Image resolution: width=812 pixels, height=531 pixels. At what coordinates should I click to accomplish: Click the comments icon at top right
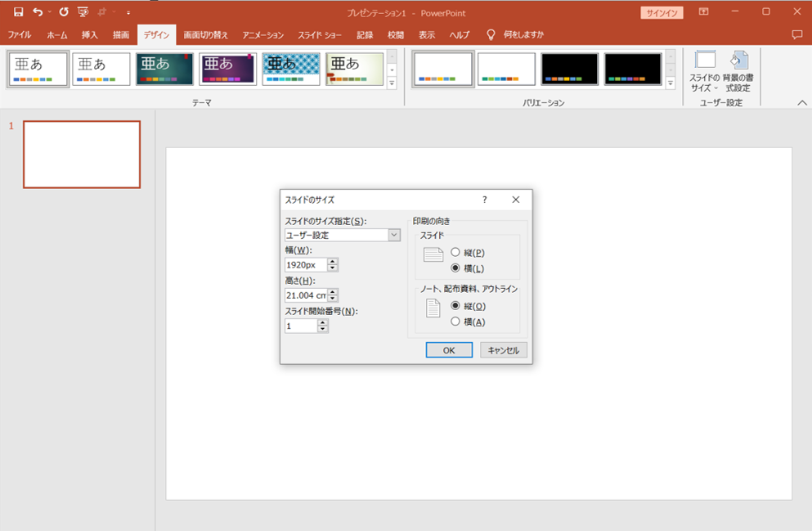coord(797,35)
